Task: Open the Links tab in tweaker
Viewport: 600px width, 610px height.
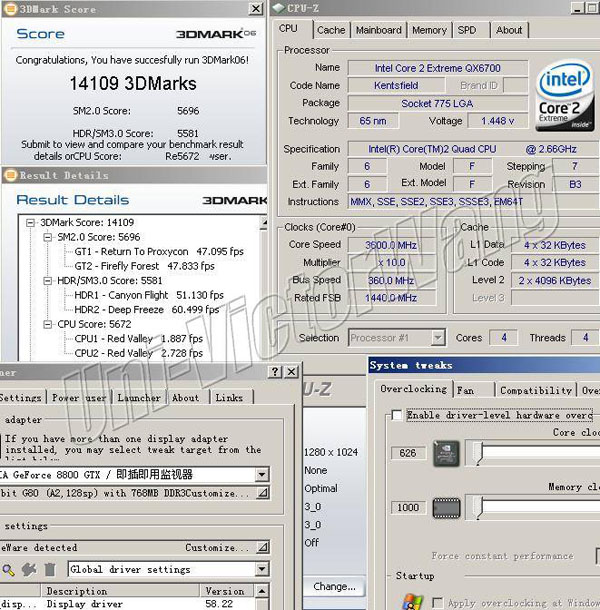Action: pyautogui.click(x=229, y=398)
